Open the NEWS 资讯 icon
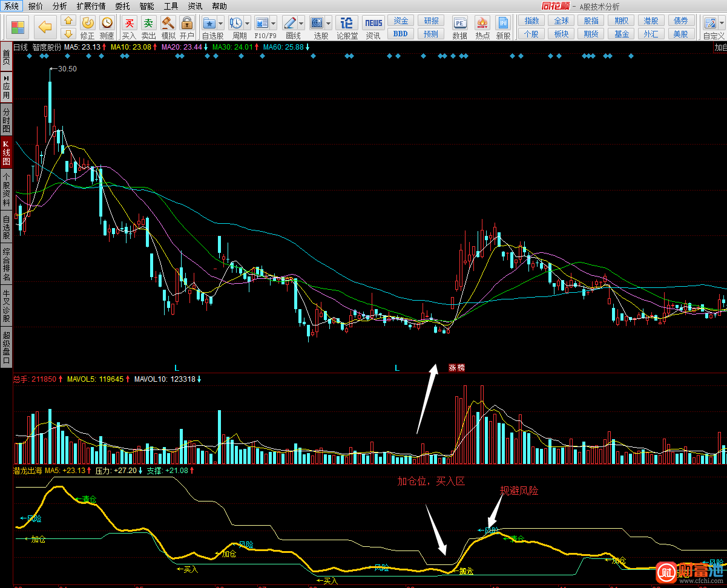Viewport: 727px width, 588px height. click(x=373, y=23)
